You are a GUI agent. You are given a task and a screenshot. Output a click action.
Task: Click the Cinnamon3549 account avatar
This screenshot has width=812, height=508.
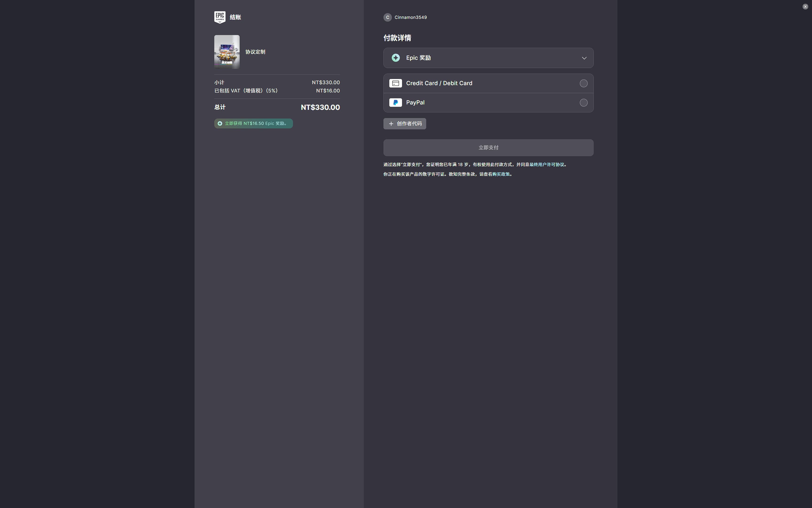(x=387, y=17)
